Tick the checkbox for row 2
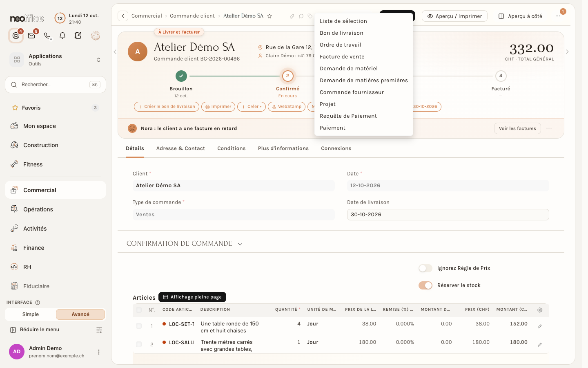This screenshot has height=368, width=588. click(139, 344)
